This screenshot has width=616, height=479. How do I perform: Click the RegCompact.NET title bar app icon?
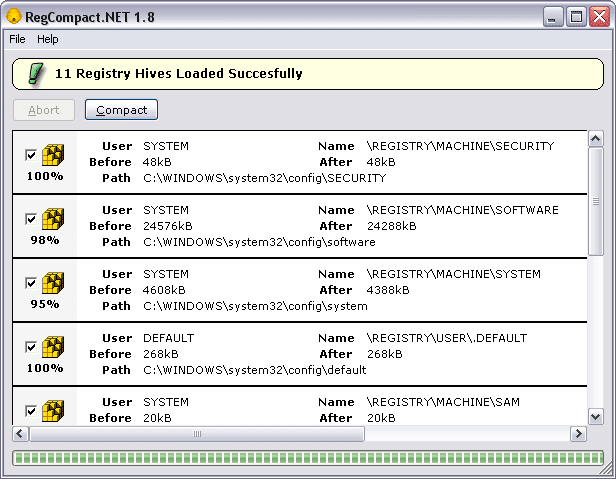click(14, 17)
